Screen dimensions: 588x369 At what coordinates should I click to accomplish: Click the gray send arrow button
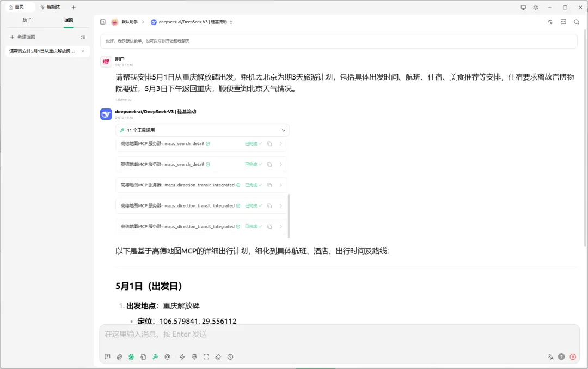pyautogui.click(x=561, y=356)
